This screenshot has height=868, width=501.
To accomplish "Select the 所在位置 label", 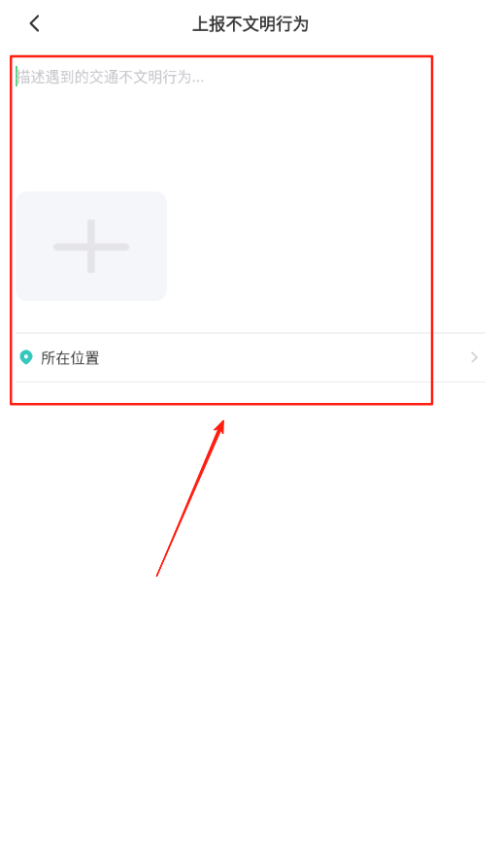I will point(70,358).
